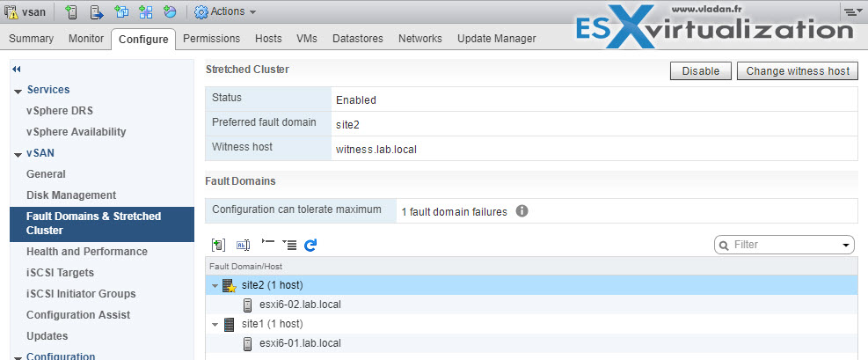Viewport: 868px width, 360px height.
Task: Select the Configure tab
Action: 143,40
